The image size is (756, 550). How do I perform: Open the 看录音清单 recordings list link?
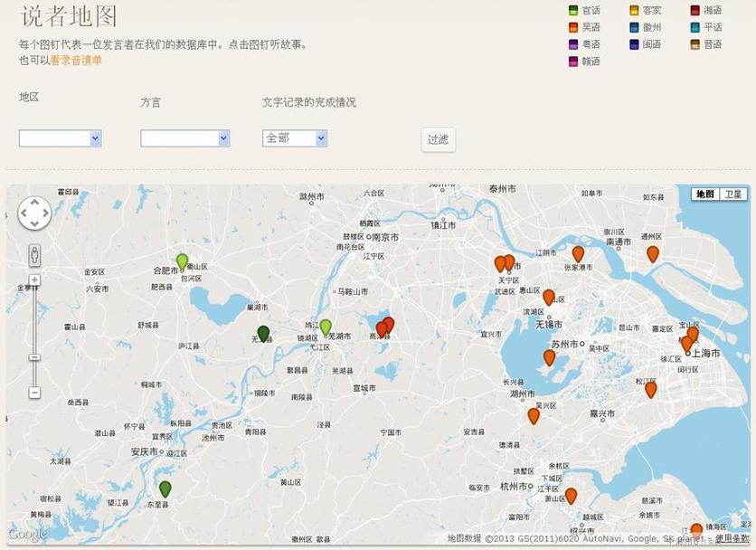point(76,61)
